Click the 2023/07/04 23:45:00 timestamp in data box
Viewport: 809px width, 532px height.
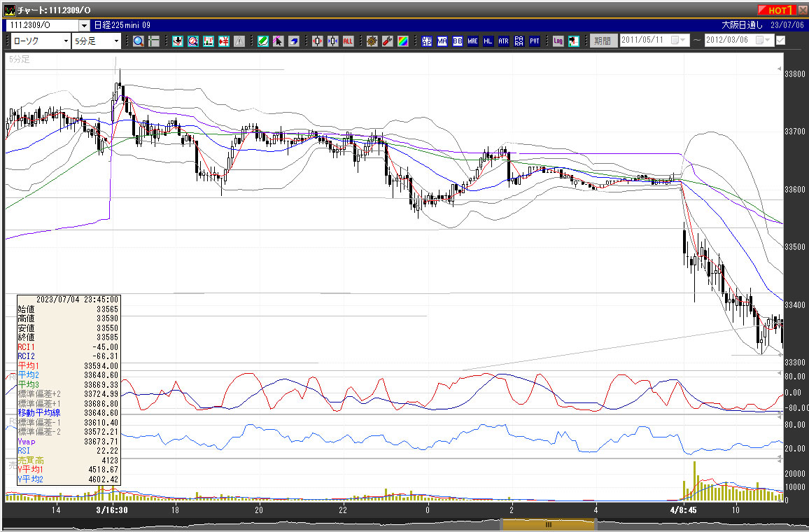click(78, 300)
